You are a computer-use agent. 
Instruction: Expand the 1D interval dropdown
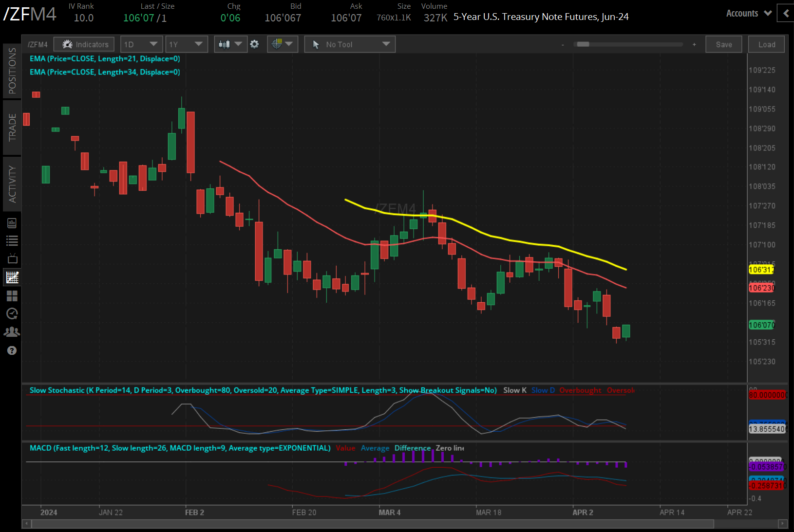coord(141,44)
